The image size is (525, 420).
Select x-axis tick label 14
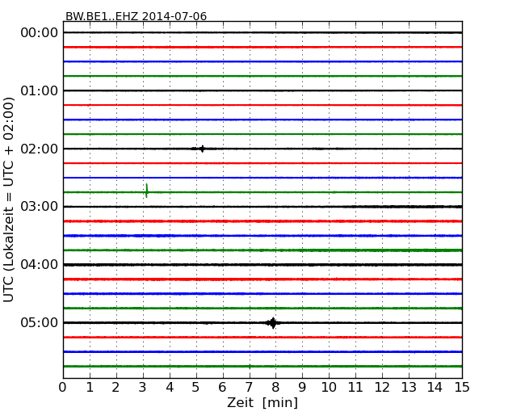click(x=435, y=388)
